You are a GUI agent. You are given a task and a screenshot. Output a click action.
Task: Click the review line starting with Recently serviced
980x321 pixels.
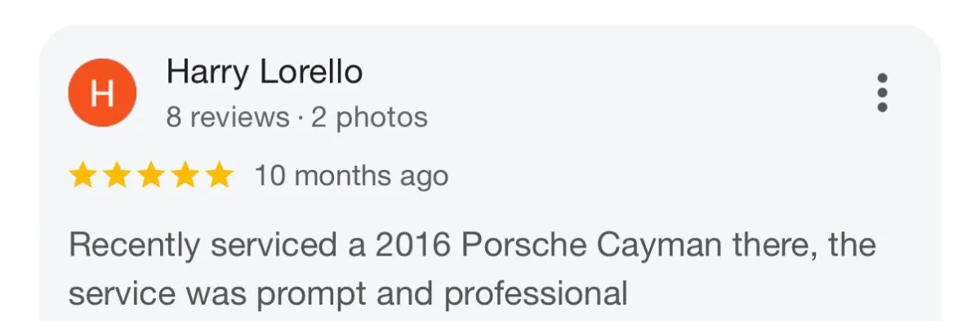coord(472,245)
